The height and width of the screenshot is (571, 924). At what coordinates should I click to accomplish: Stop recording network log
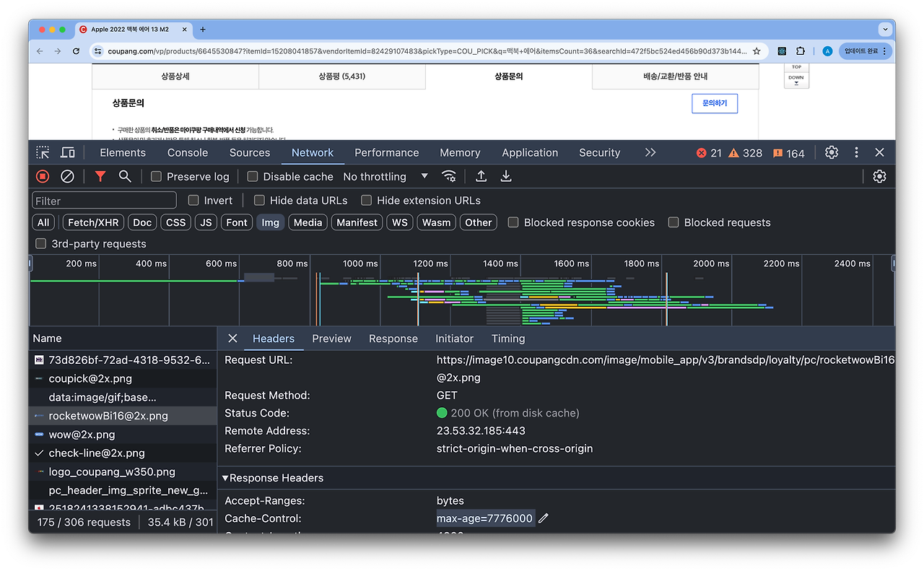click(x=43, y=176)
